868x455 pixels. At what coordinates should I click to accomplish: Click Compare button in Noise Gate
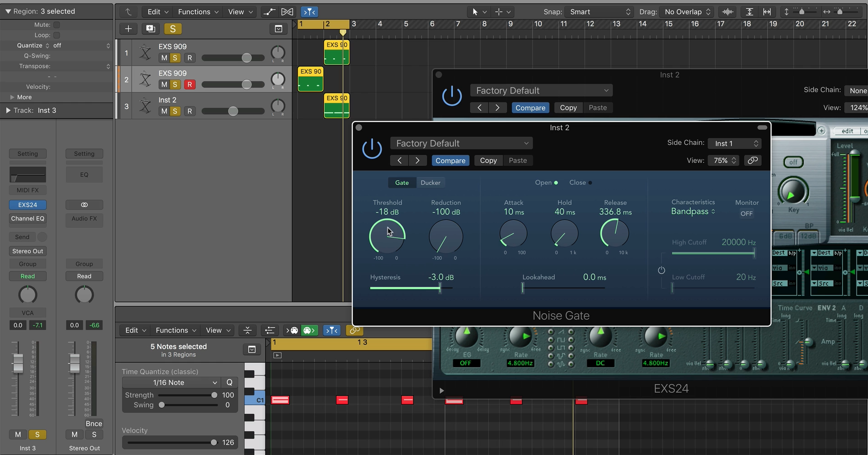(x=450, y=161)
